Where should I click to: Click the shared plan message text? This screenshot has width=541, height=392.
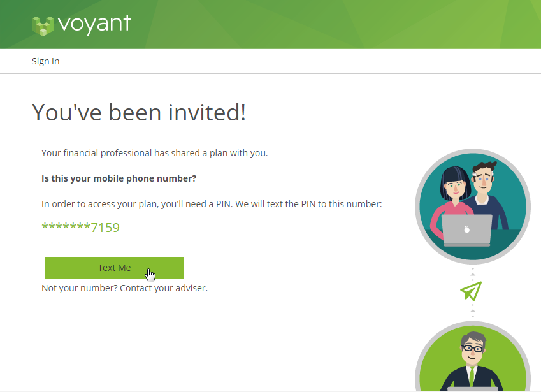(x=155, y=153)
